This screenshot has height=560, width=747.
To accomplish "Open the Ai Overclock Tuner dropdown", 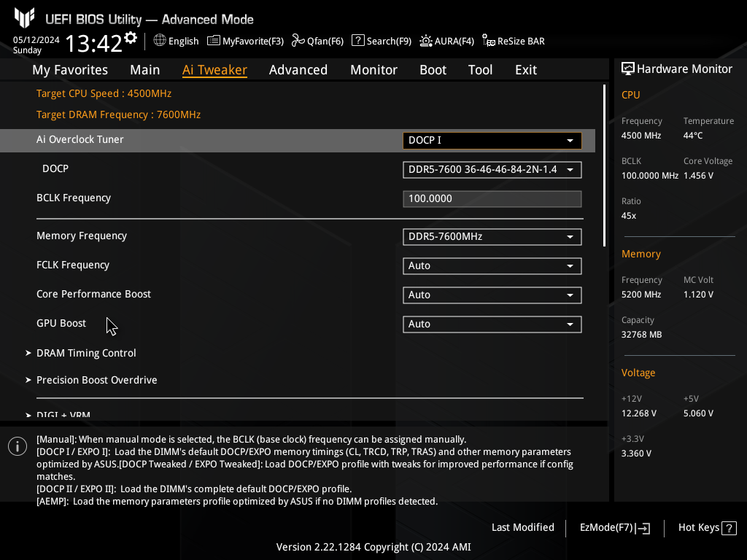I will click(x=492, y=141).
